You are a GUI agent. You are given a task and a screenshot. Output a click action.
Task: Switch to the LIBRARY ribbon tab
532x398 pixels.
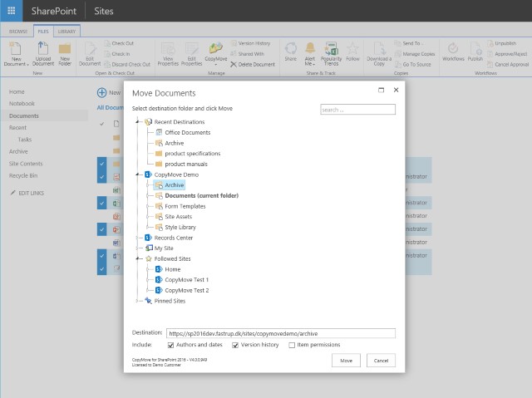[66, 32]
